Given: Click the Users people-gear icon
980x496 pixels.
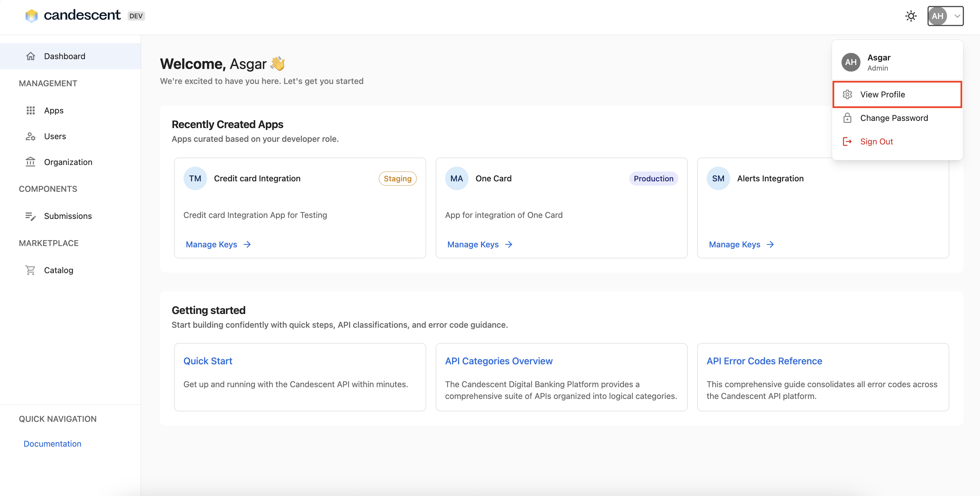Looking at the screenshot, I should [x=30, y=136].
